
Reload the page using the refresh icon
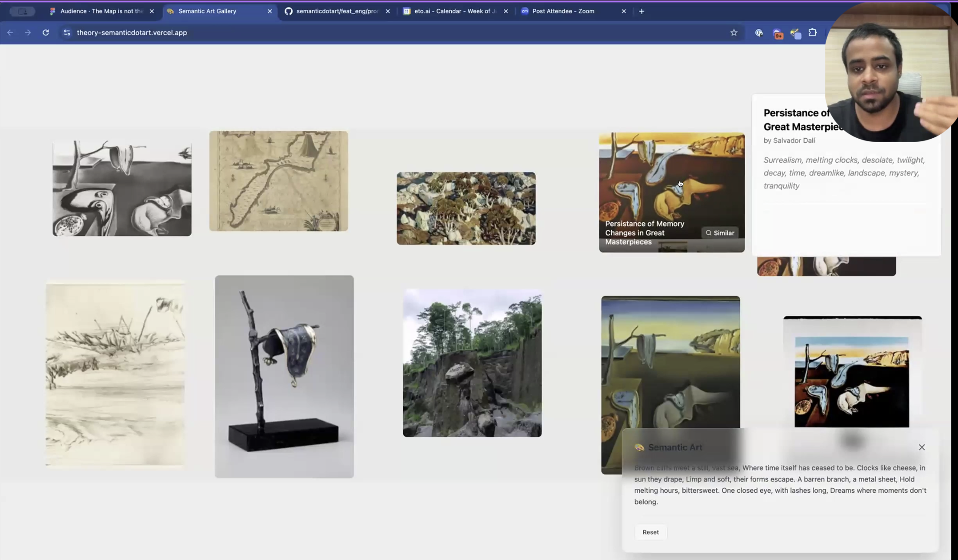tap(46, 33)
